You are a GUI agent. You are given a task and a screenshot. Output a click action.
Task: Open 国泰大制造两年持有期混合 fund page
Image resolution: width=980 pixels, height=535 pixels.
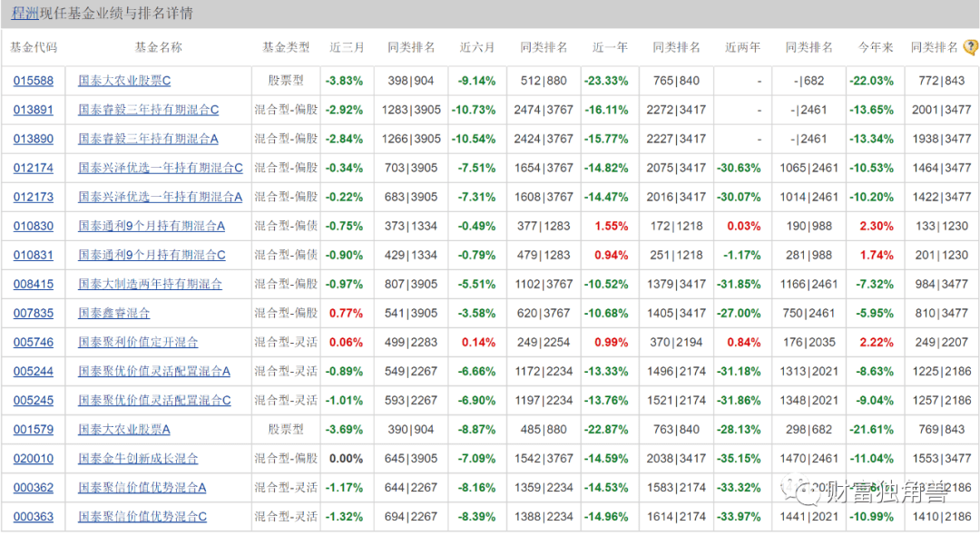[150, 284]
